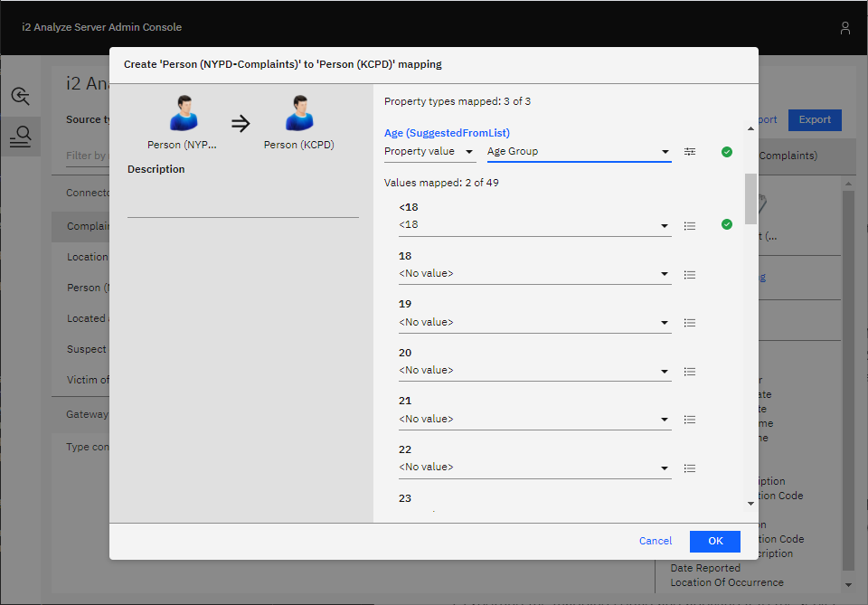Click the dialog's vertical scrollbar thumb
Screen dimensions: 868x605
tap(750, 198)
